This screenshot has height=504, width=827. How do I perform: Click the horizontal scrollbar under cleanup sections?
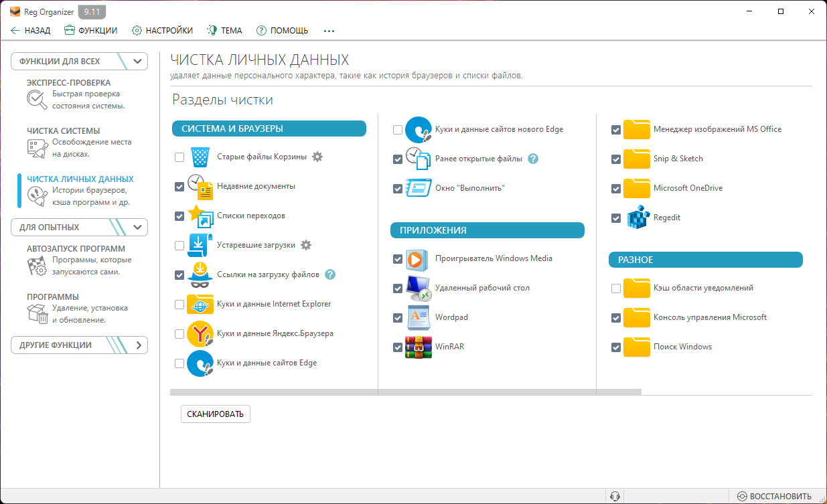click(x=406, y=392)
